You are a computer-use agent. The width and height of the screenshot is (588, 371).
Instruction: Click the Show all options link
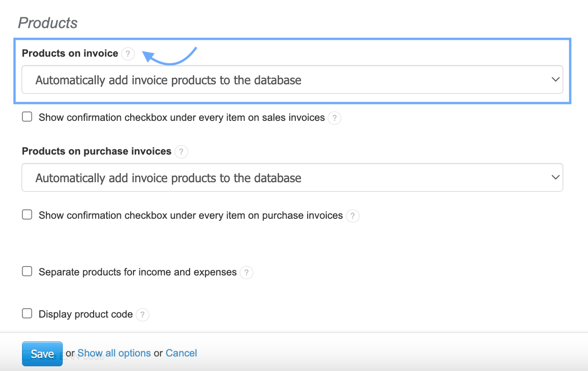pos(114,353)
